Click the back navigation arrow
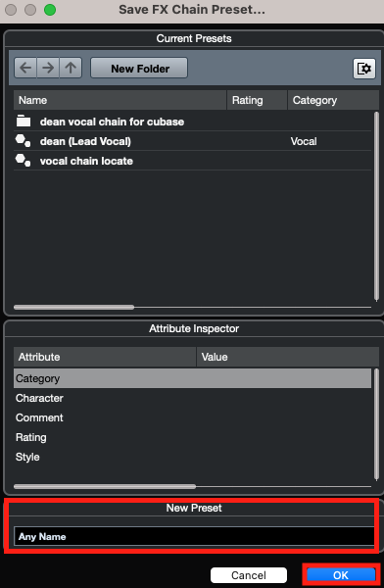 (25, 68)
